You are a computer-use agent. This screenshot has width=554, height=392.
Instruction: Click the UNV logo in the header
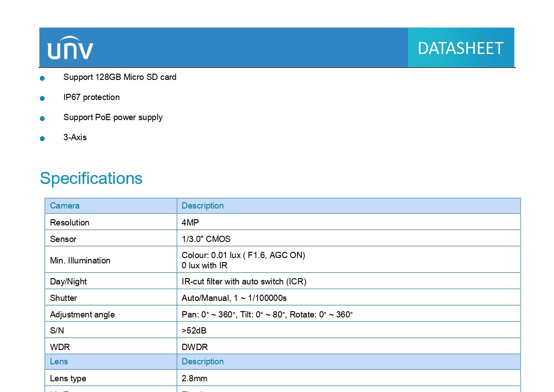70,47
